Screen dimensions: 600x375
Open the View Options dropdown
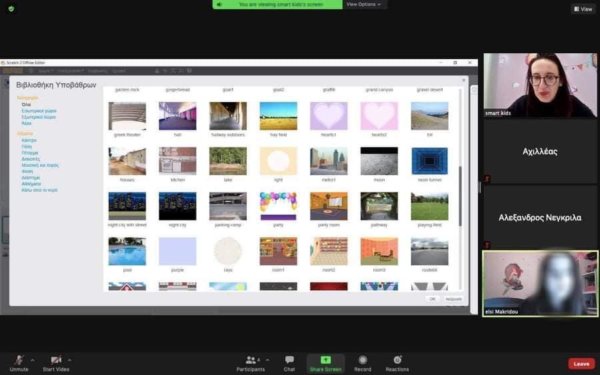pyautogui.click(x=364, y=5)
